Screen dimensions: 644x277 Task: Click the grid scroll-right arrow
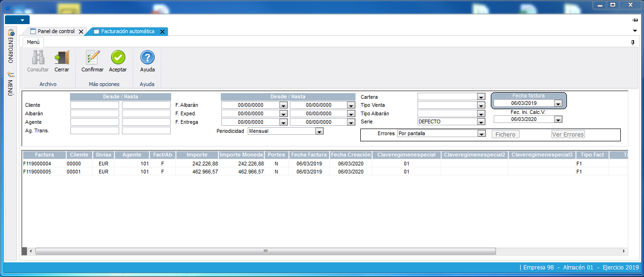coord(624,251)
